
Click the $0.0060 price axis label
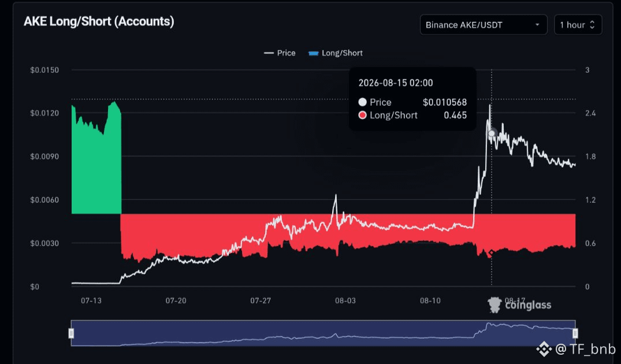pos(44,200)
